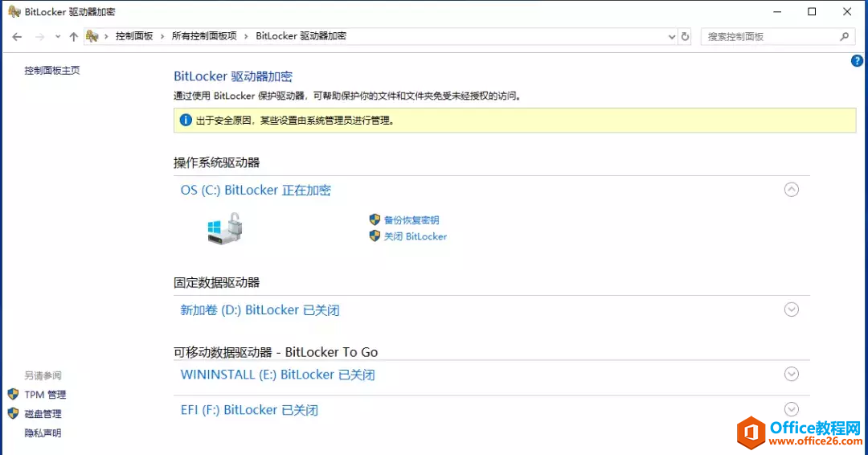Viewport: 868px width, 455px height.
Task: Go back with the Back arrow
Action: 17,37
